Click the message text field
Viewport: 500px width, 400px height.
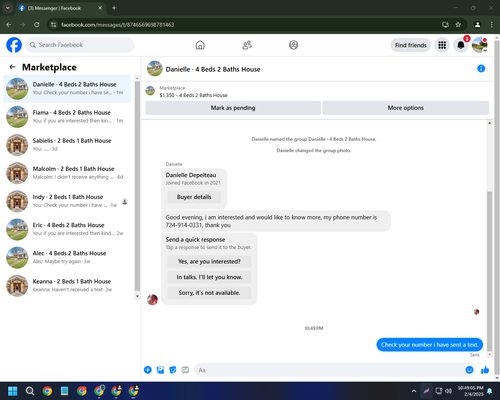point(330,370)
